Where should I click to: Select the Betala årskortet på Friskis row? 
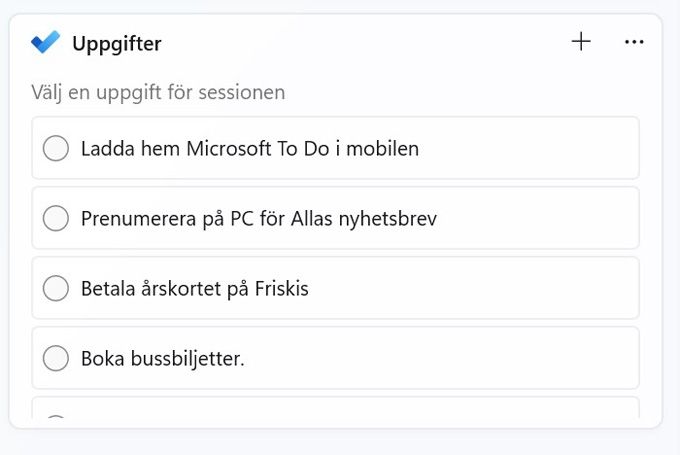click(336, 288)
